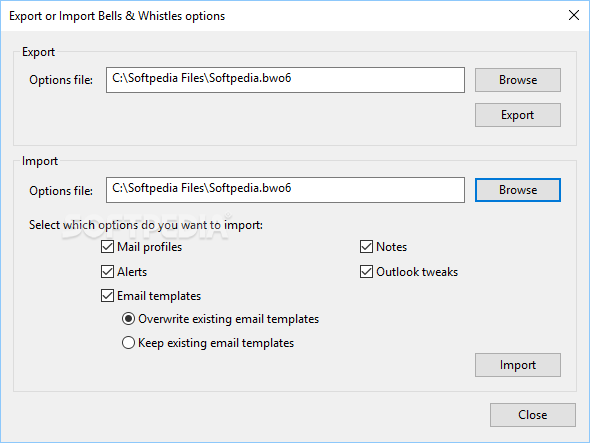Focus the Import options file path field
The image size is (590, 443).
(x=285, y=190)
